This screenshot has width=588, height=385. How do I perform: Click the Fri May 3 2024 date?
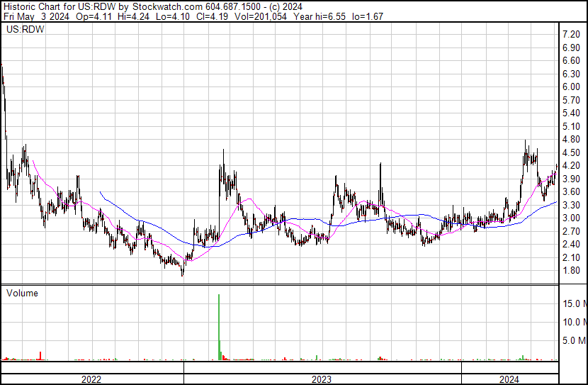click(x=36, y=16)
